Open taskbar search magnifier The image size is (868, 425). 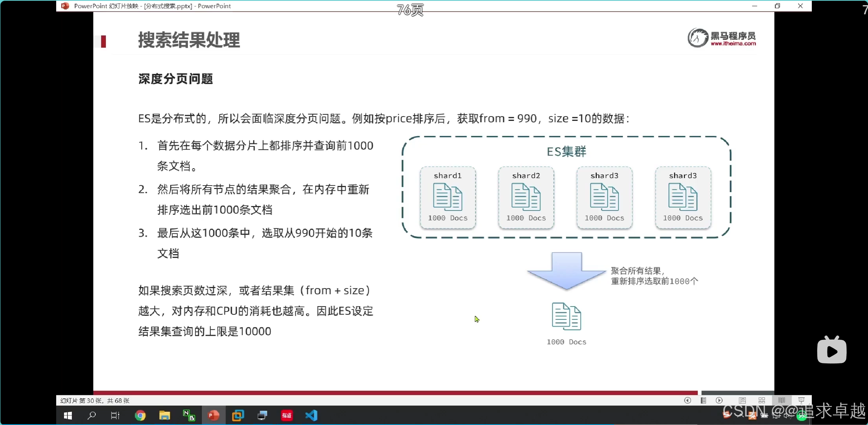(92, 415)
